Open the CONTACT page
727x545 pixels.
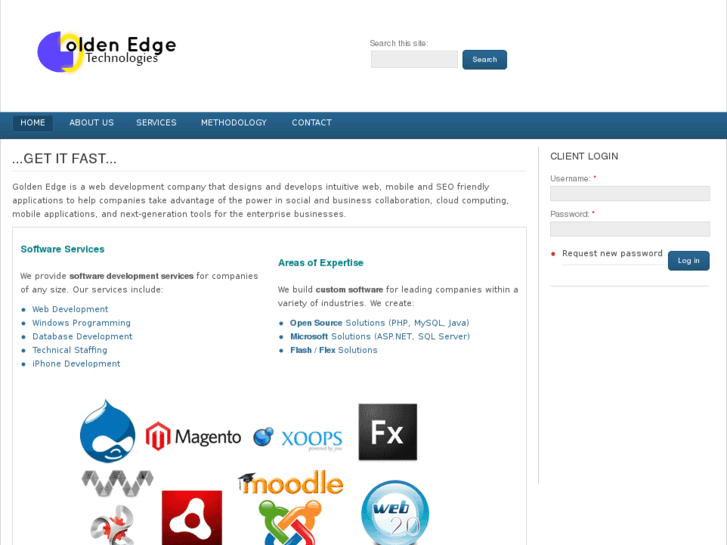(x=312, y=123)
